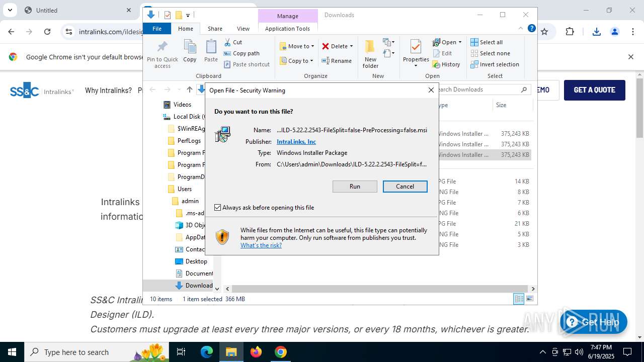Image resolution: width=644 pixels, height=362 pixels.
Task: Open Windows Start menu
Action: [12, 352]
